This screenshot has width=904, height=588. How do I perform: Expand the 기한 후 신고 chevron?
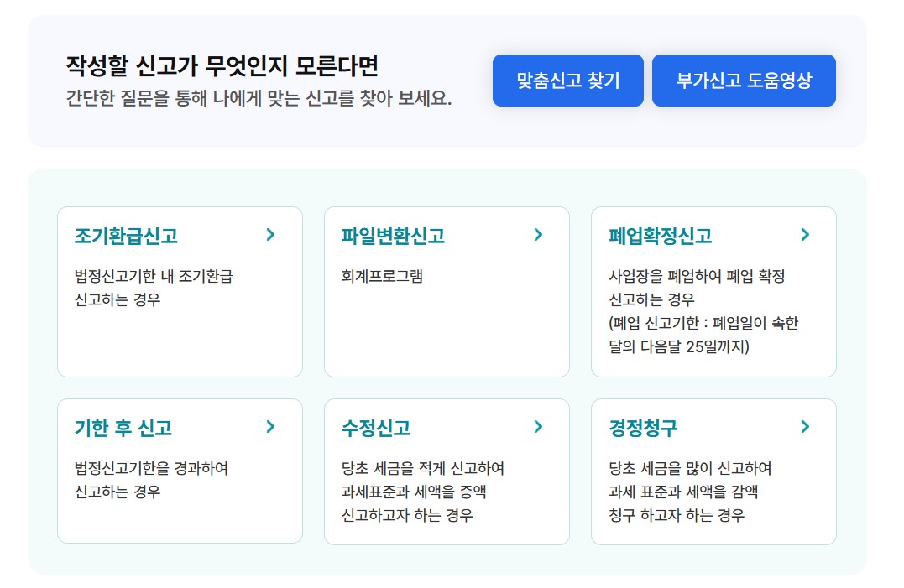[270, 427]
